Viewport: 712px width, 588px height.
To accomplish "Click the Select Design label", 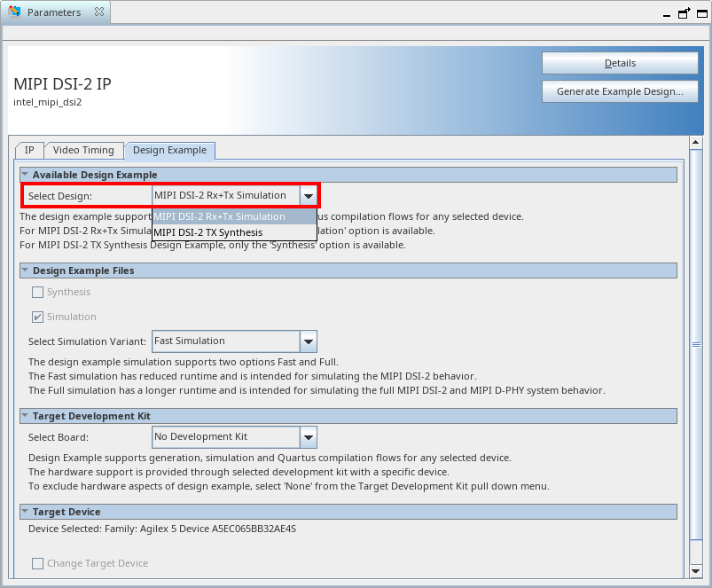I will coord(60,196).
